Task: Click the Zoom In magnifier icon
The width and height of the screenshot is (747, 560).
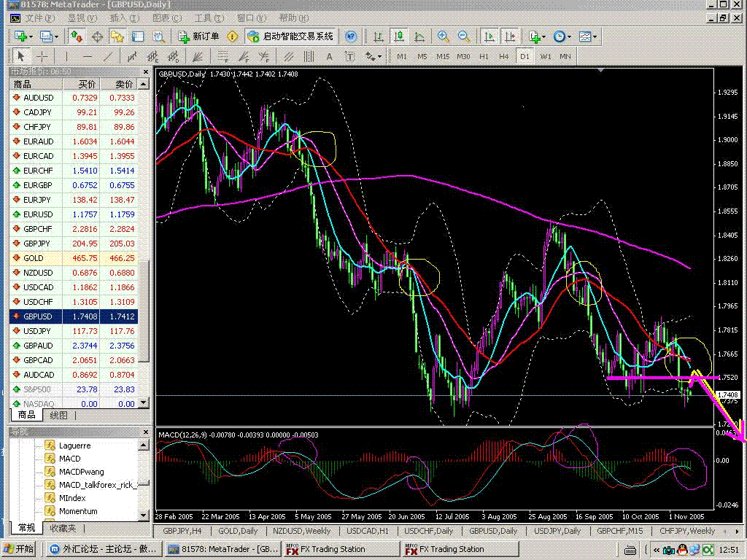Action: tap(443, 36)
